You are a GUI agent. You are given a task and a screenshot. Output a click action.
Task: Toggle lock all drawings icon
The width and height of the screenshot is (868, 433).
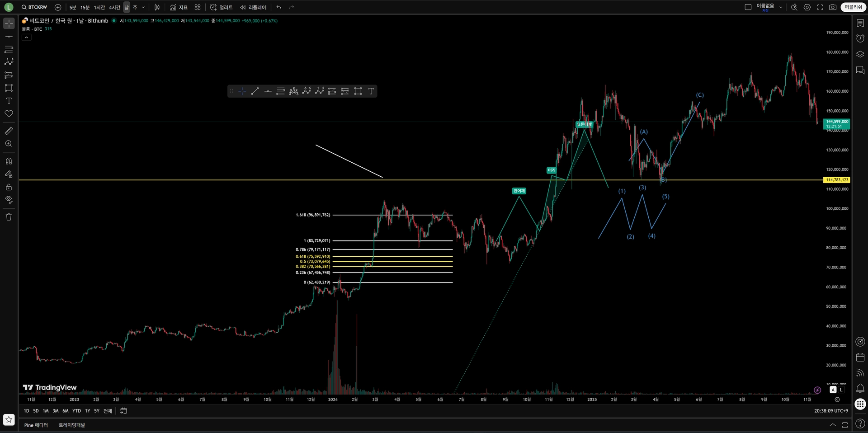(9, 187)
